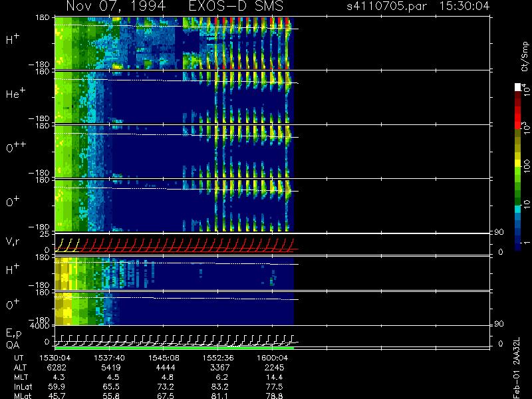532x399 pixels.
Task: Click the 'E,p' panel label
Action: click(13, 334)
